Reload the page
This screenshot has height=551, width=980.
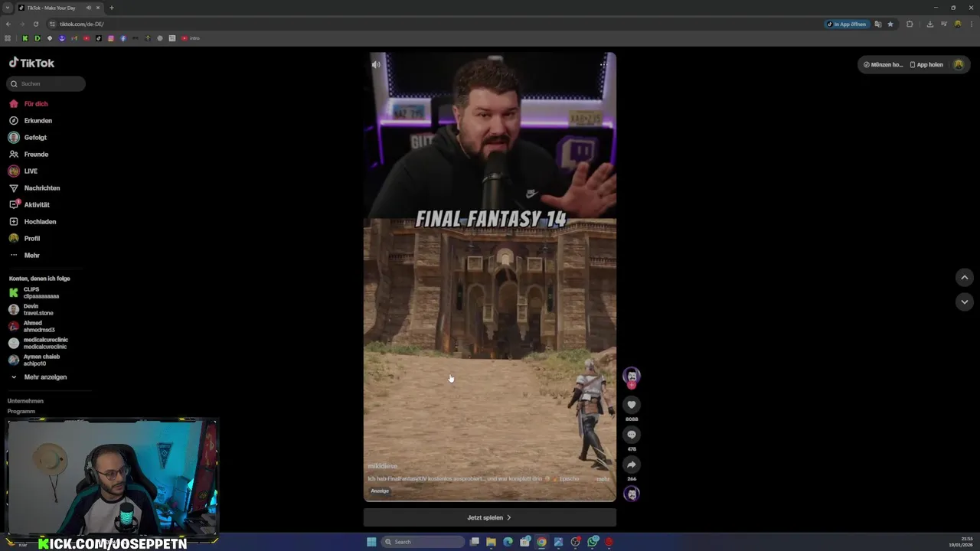click(35, 24)
